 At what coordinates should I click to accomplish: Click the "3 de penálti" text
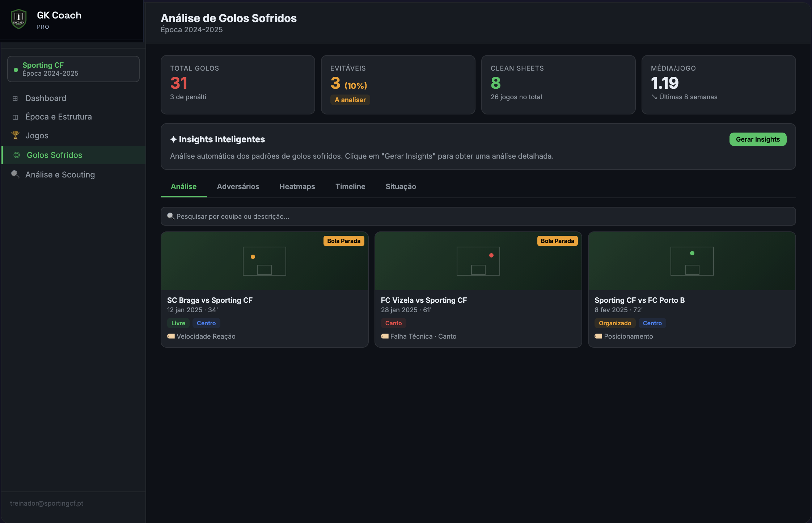188,97
